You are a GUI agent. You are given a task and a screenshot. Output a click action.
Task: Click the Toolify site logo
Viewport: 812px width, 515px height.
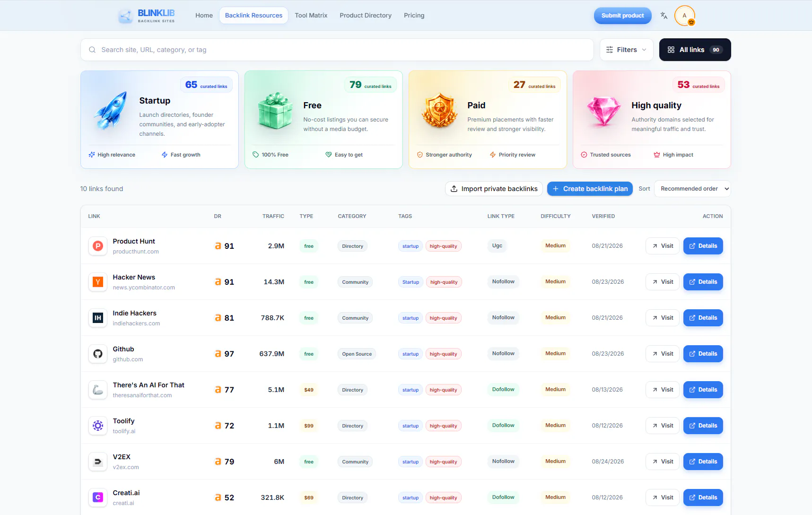[x=98, y=426]
